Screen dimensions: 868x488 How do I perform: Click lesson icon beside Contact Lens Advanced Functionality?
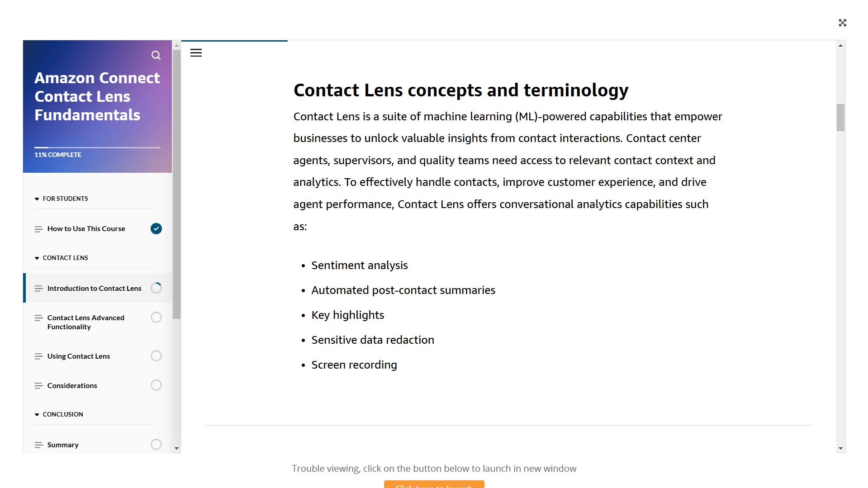[38, 318]
